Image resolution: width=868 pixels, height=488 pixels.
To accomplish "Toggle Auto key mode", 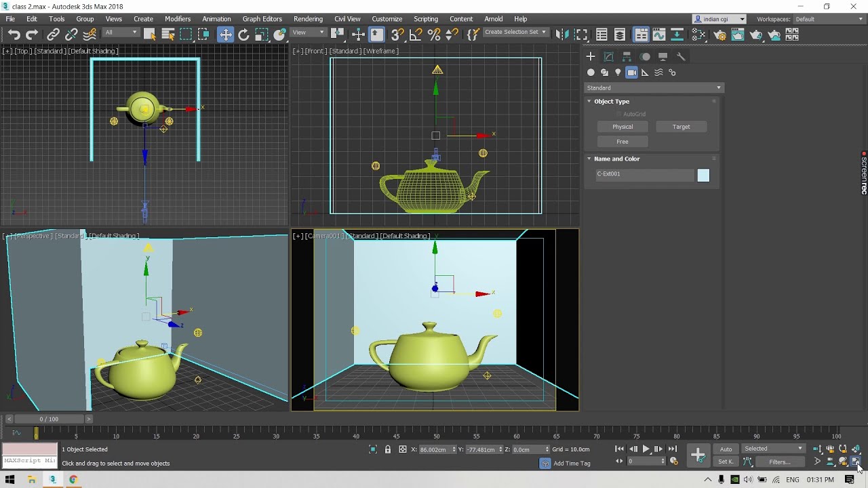I will [726, 449].
